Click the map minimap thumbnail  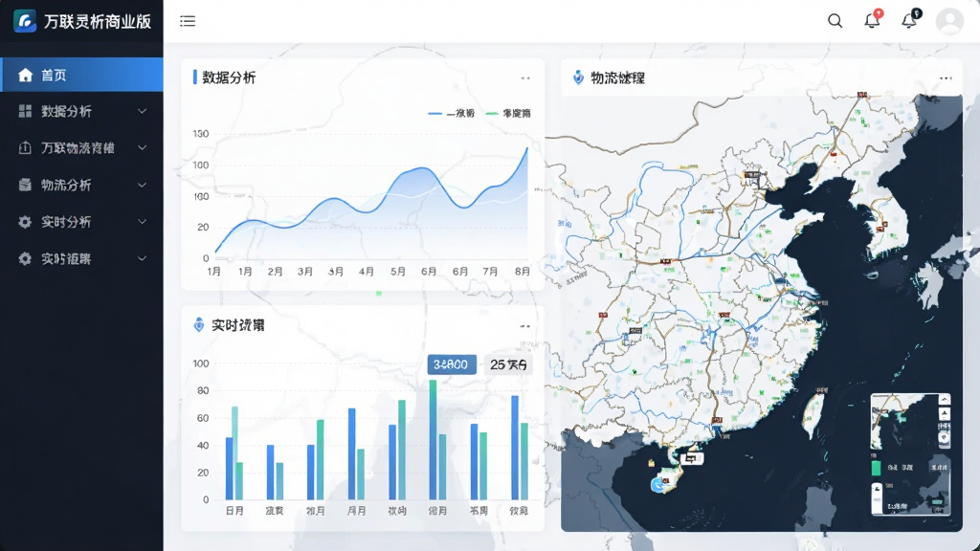tap(911, 454)
